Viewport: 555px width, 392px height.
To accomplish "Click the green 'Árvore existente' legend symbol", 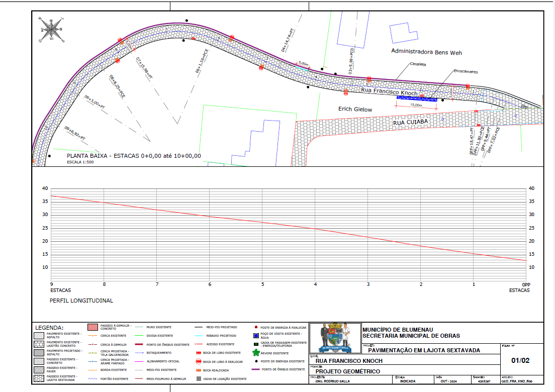I will 256,353.
